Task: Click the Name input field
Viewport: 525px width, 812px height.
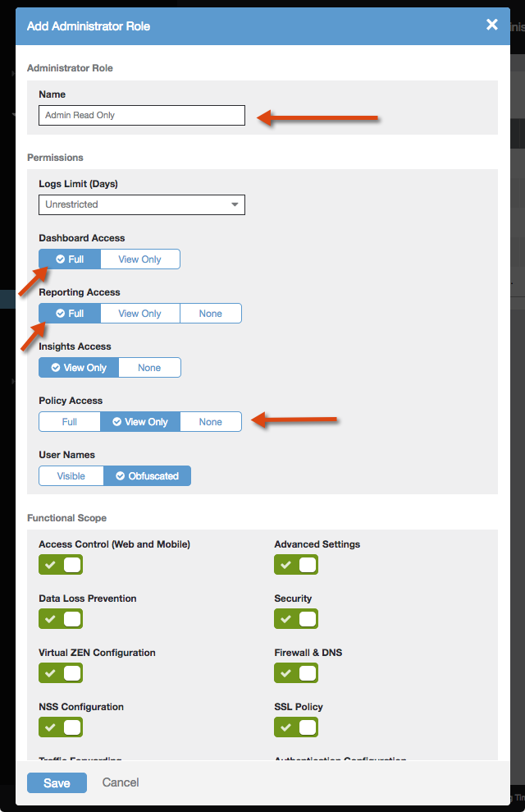Action: tap(142, 116)
